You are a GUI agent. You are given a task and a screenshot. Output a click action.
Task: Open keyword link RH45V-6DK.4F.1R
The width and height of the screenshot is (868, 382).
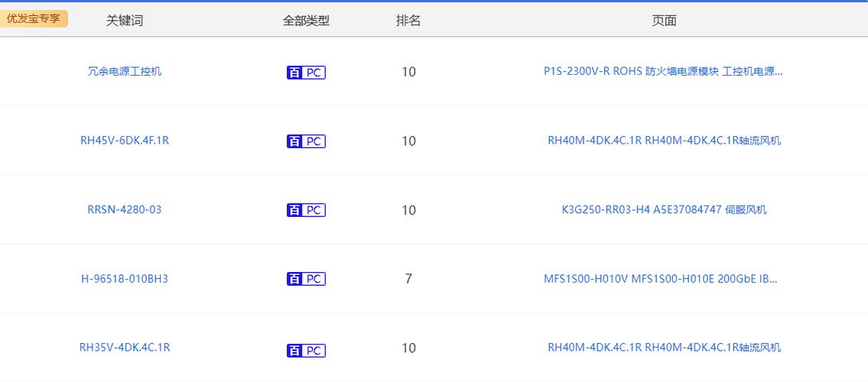coord(125,141)
